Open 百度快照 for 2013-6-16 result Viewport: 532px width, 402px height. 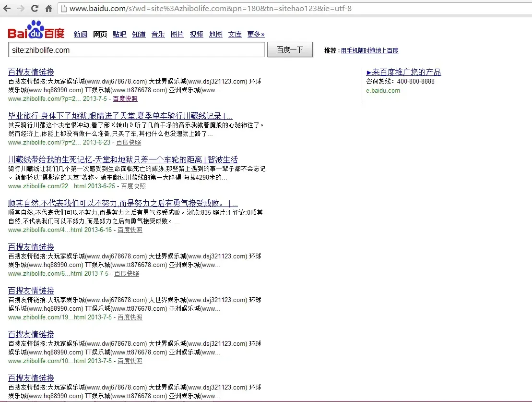pos(130,230)
